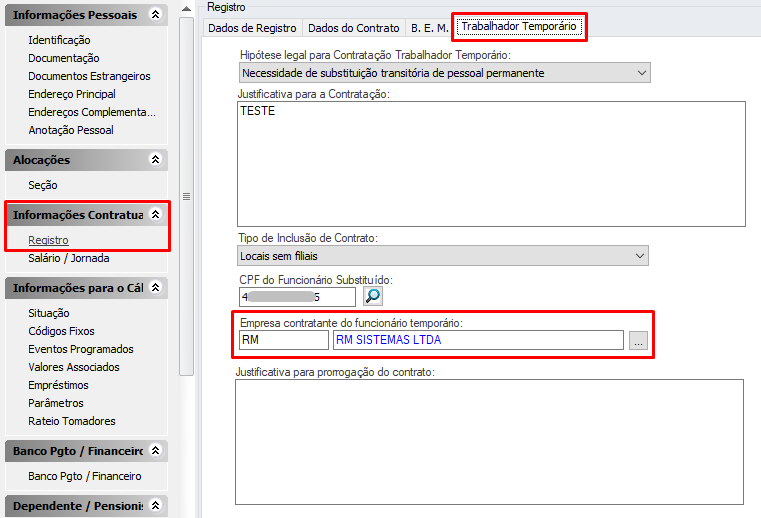Click the CPF do Funcionário Substituído field
The image size is (761, 518).
pos(297,297)
